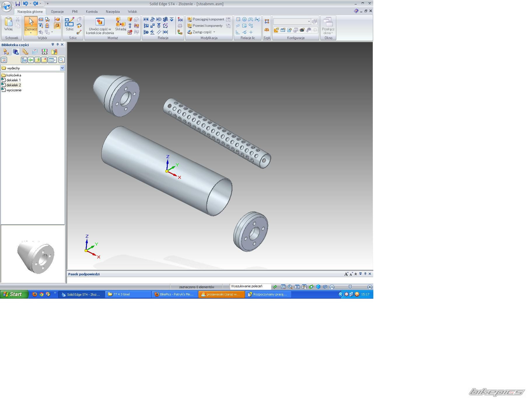
Task: Click the camera icon in Konfiguracje group
Action: tap(302, 30)
